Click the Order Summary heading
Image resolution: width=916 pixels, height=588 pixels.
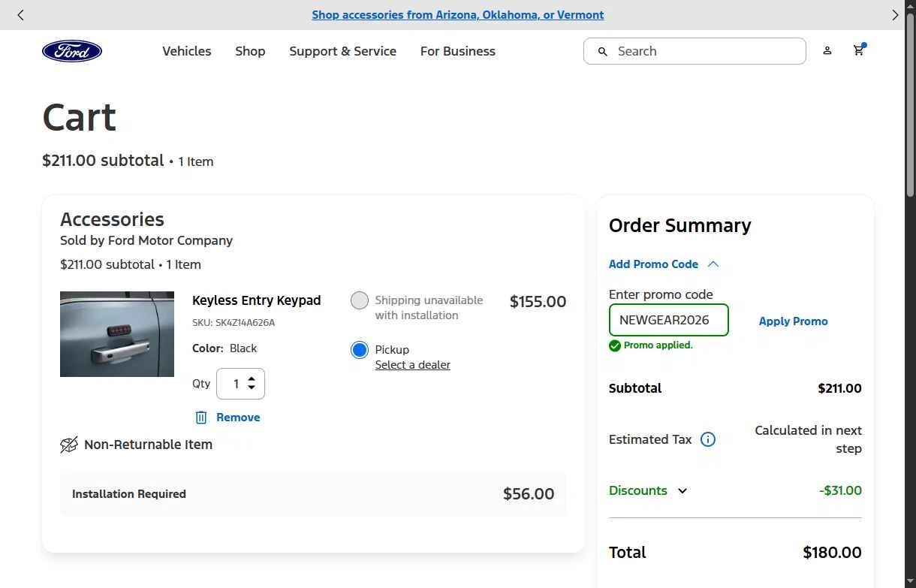(x=680, y=225)
